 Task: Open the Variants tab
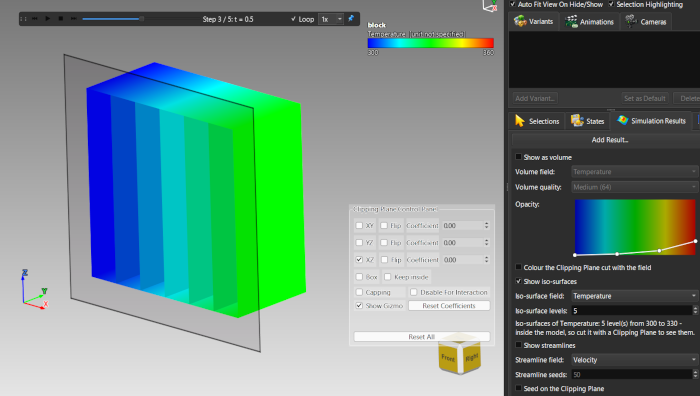533,21
